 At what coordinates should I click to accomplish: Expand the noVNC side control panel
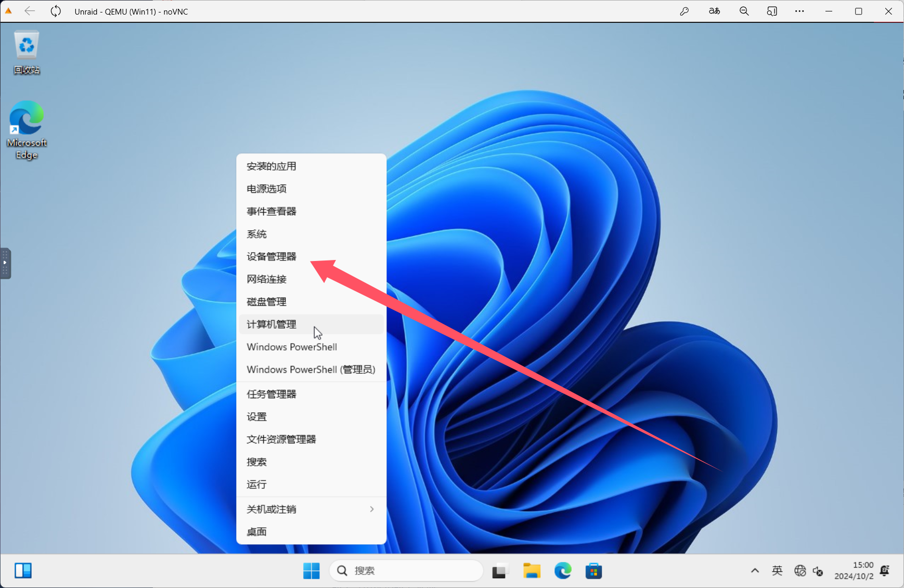click(5, 263)
